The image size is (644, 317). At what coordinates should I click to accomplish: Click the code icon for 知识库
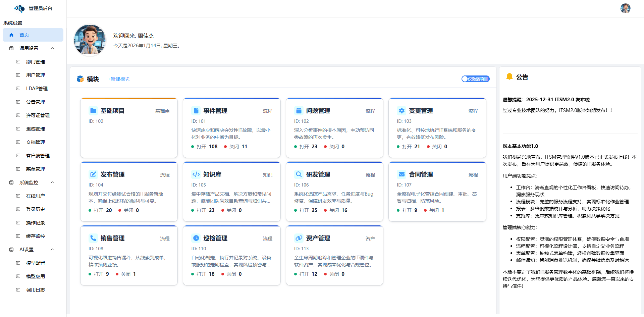coord(196,174)
